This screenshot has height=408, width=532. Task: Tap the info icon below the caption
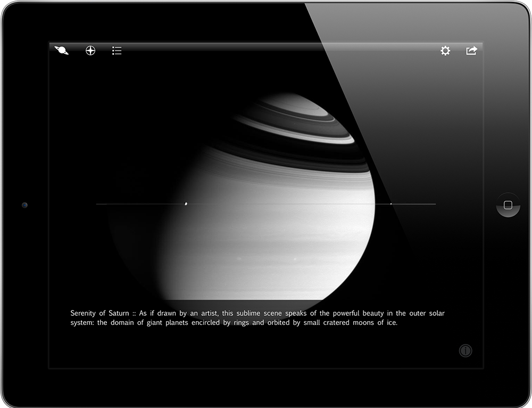pos(465,350)
